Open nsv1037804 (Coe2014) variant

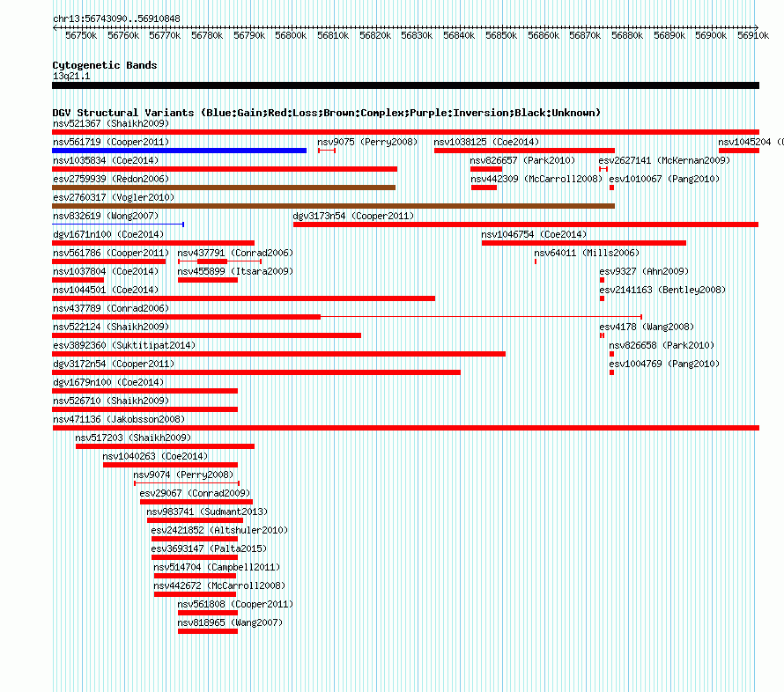click(106, 271)
